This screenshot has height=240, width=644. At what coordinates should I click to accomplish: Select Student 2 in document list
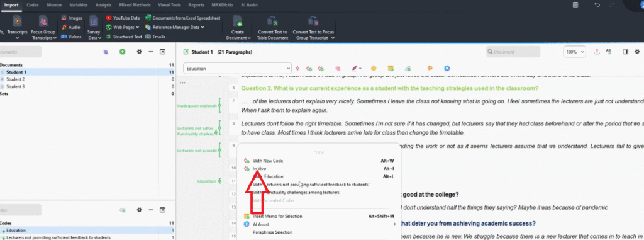click(x=15, y=79)
